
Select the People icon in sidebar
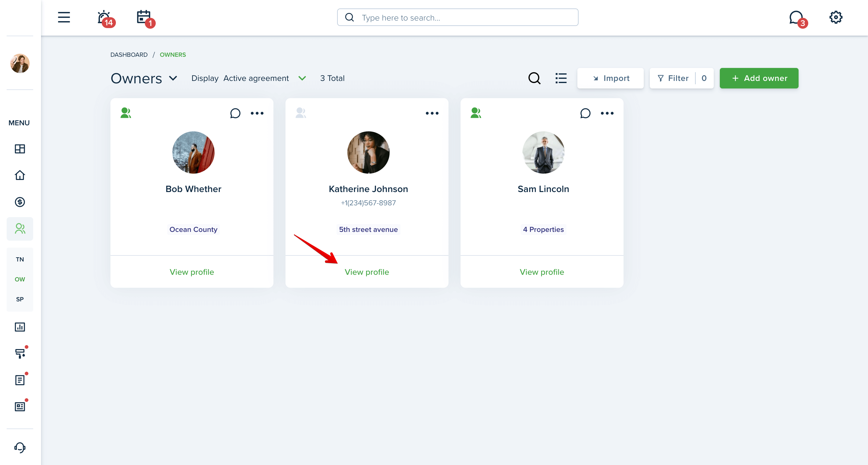[20, 229]
